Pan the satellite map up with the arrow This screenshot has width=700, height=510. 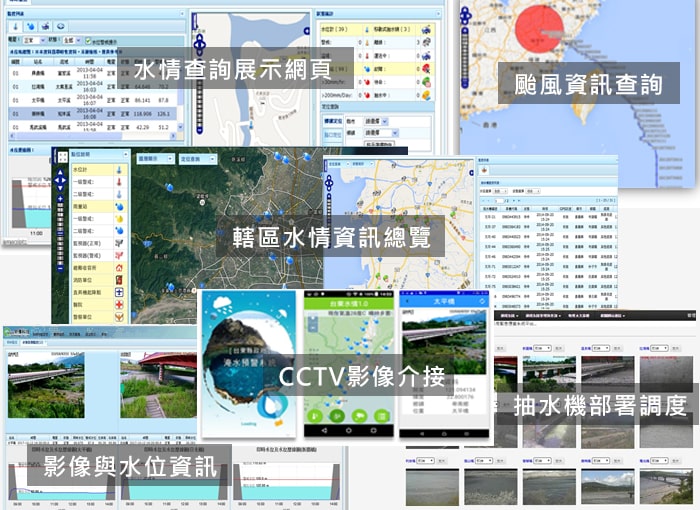(60, 172)
